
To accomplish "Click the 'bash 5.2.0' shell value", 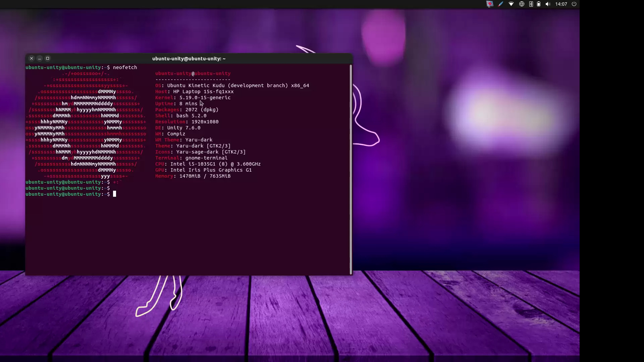I will coord(191,116).
